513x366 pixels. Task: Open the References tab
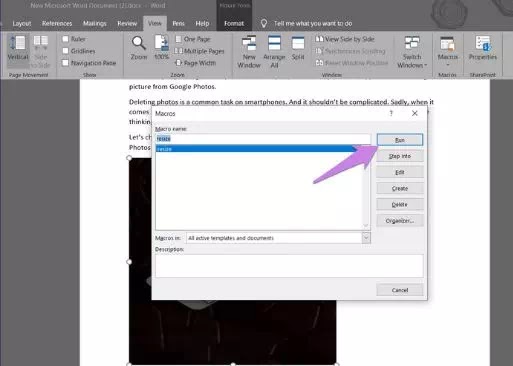pyautogui.click(x=57, y=23)
